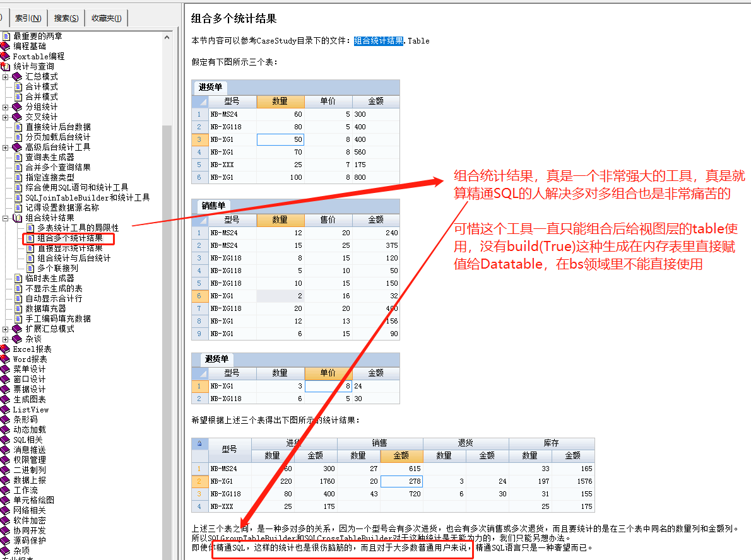Click the book icon beside 生成图表

pos(5,399)
